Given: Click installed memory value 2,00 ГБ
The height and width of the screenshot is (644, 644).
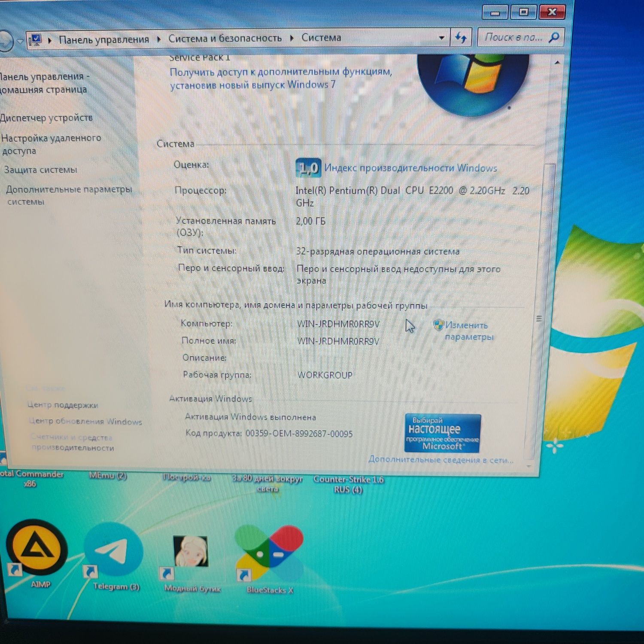Looking at the screenshot, I should coord(310,221).
